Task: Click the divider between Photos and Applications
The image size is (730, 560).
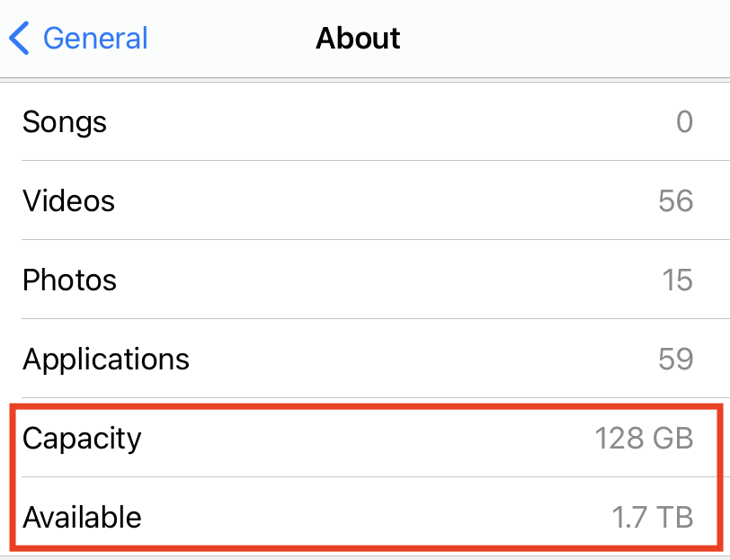Action: [x=360, y=319]
